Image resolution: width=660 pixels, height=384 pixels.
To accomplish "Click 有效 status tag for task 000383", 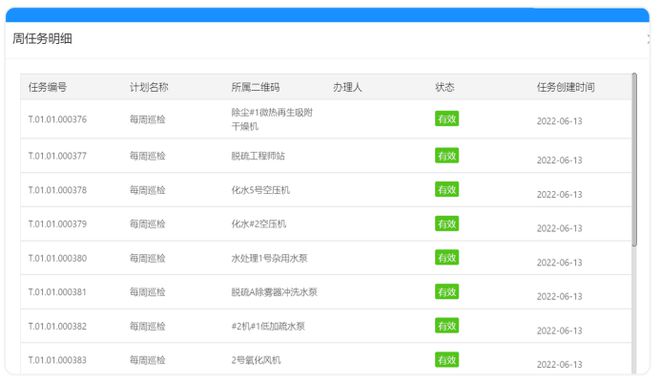I will pyautogui.click(x=447, y=360).
